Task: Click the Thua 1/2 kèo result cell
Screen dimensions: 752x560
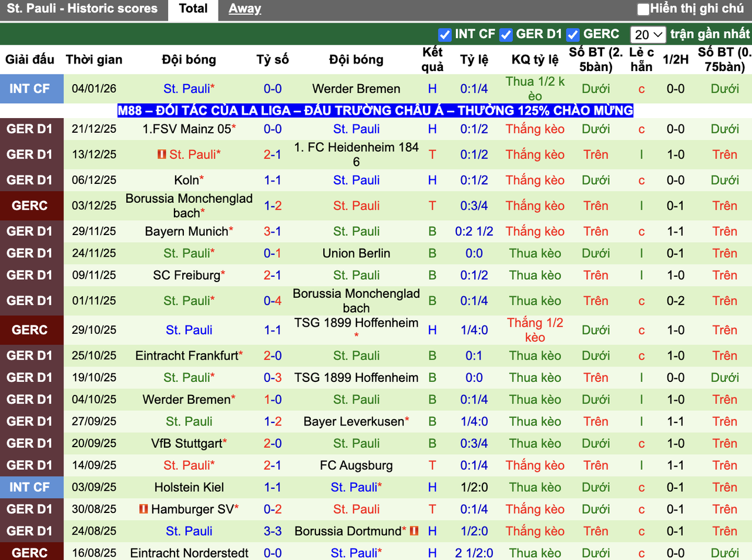Action: point(535,89)
